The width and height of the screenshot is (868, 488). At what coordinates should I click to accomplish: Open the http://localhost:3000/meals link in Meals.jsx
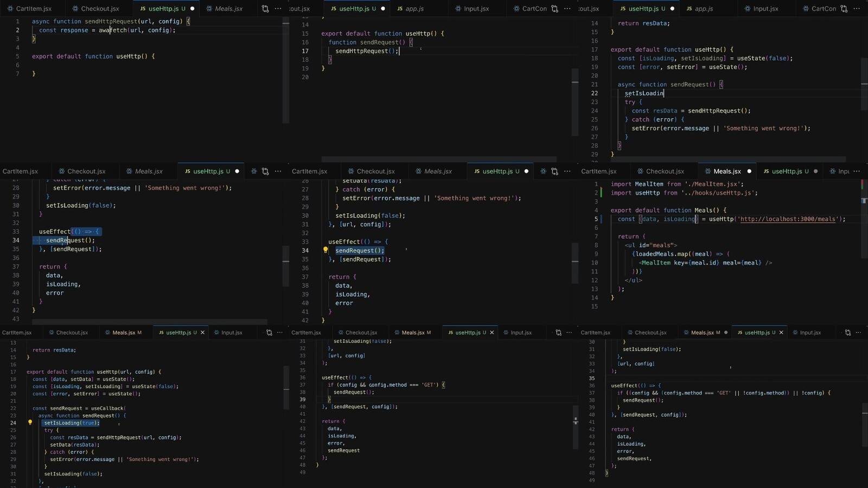click(788, 219)
